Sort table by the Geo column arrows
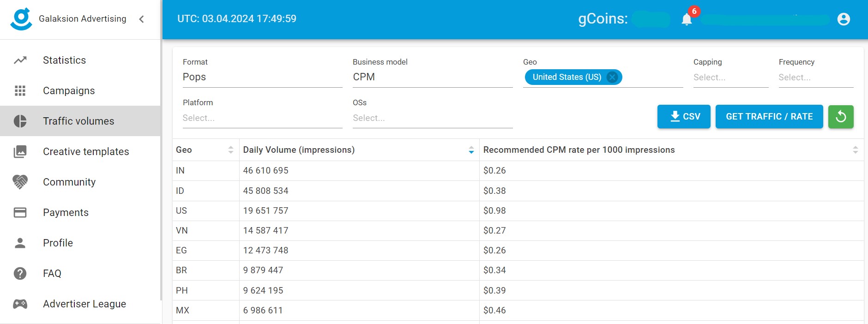Viewport: 868px width, 324px height. click(231, 150)
